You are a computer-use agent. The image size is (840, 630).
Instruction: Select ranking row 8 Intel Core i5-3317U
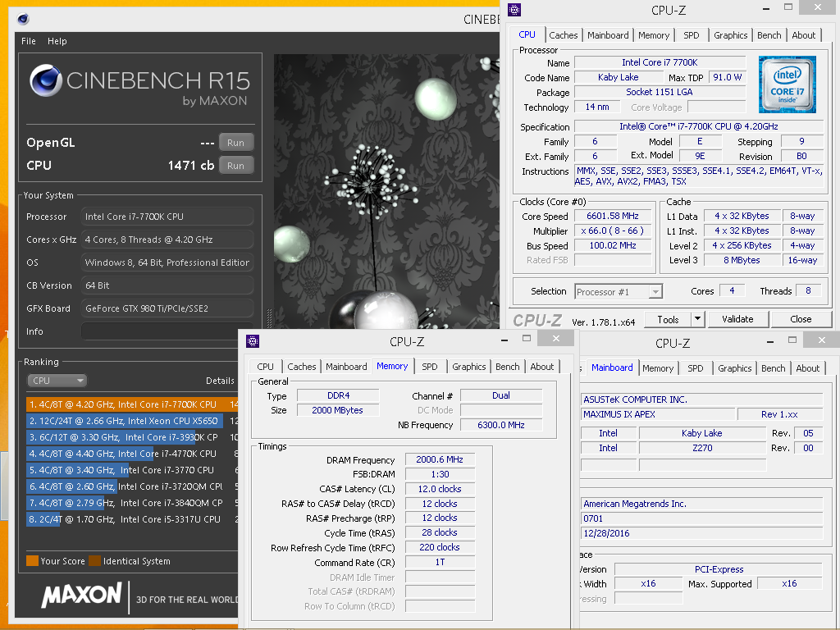click(x=132, y=519)
